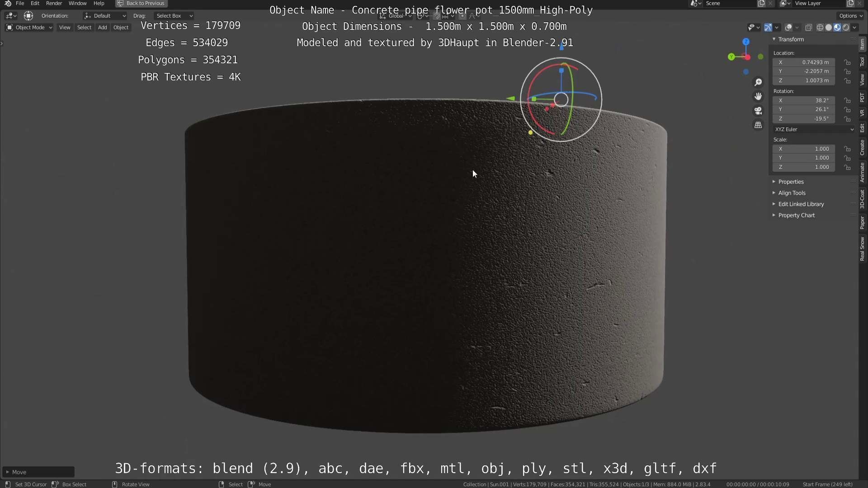Toggle viewport gizmos display

pyautogui.click(x=768, y=28)
